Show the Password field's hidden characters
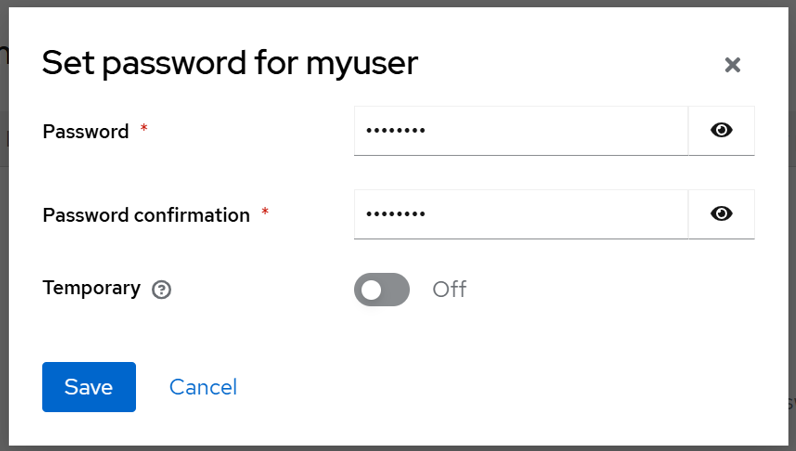The width and height of the screenshot is (796, 451). pyautogui.click(x=721, y=131)
